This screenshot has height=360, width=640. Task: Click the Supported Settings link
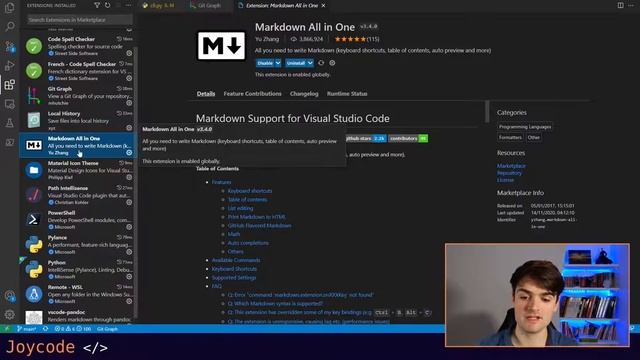(x=234, y=278)
